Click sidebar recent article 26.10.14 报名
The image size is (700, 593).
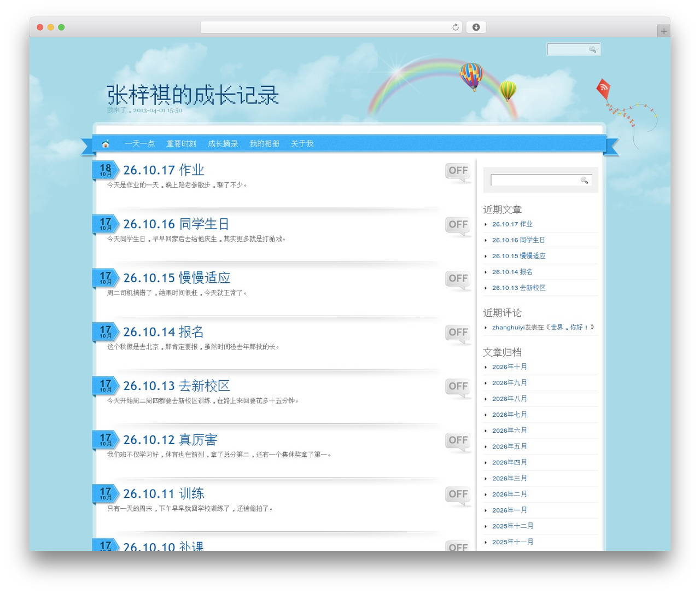[x=512, y=272]
